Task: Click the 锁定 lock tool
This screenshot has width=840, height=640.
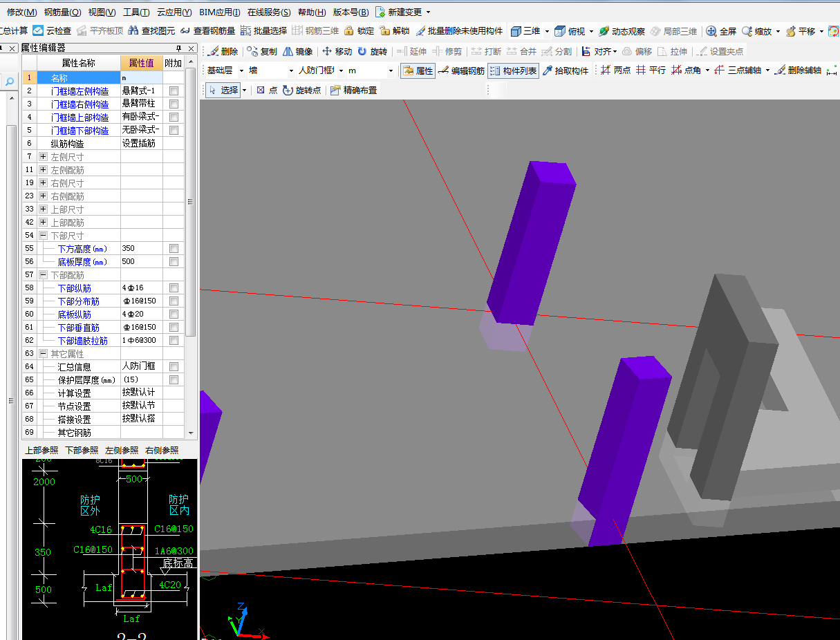Action: tap(359, 31)
